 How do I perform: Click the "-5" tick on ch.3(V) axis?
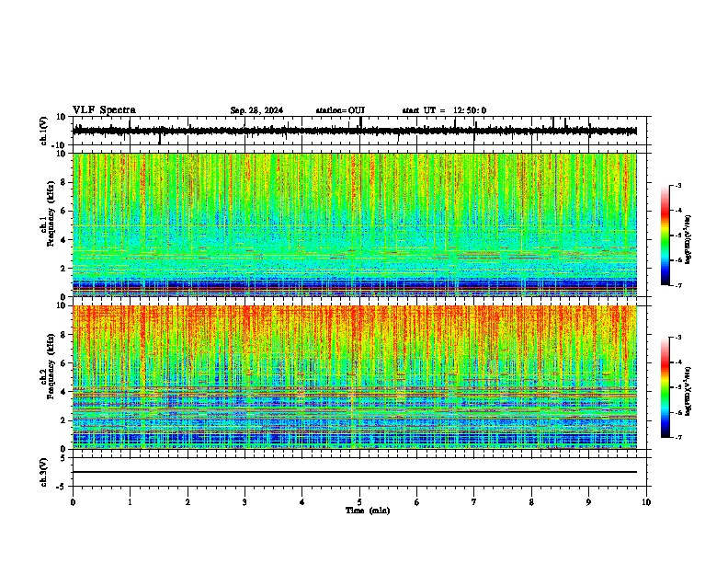(x=62, y=487)
